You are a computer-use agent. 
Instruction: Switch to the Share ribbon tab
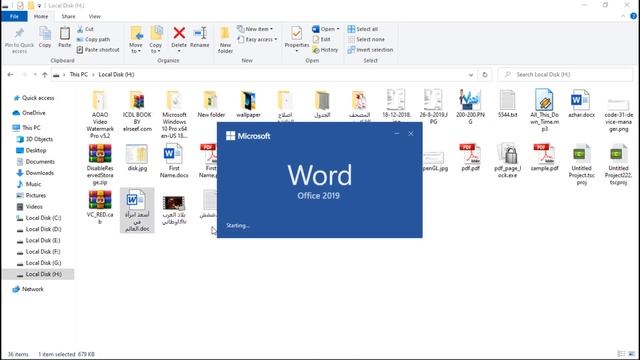point(68,16)
